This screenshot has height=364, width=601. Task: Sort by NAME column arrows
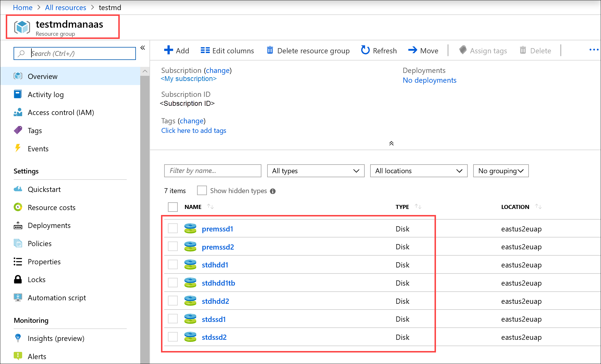click(210, 207)
